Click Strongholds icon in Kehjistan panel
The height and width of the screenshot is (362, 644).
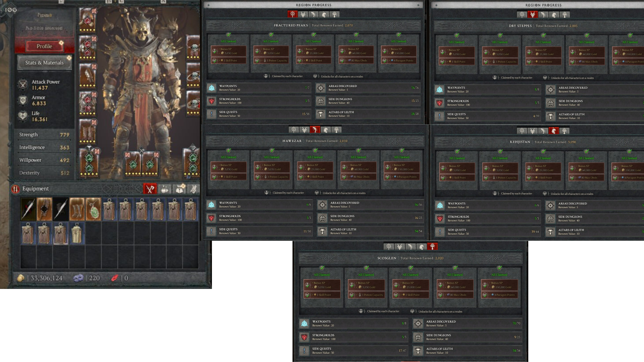440,219
